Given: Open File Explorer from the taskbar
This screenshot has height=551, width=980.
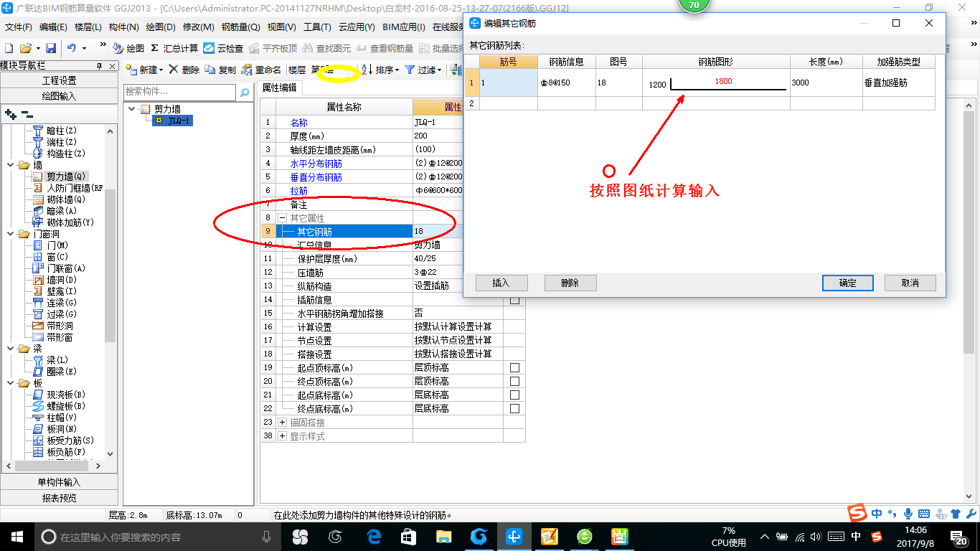Looking at the screenshot, I should pyautogui.click(x=444, y=537).
